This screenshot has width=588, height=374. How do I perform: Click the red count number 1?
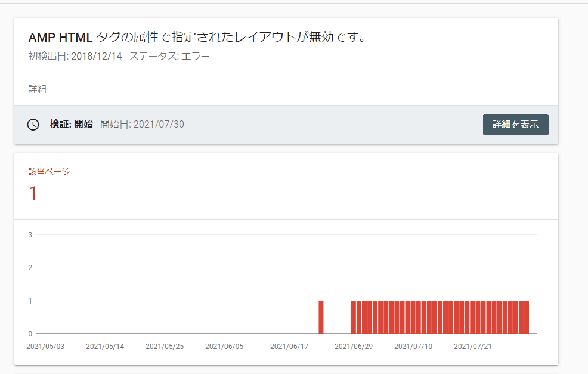[x=33, y=193]
